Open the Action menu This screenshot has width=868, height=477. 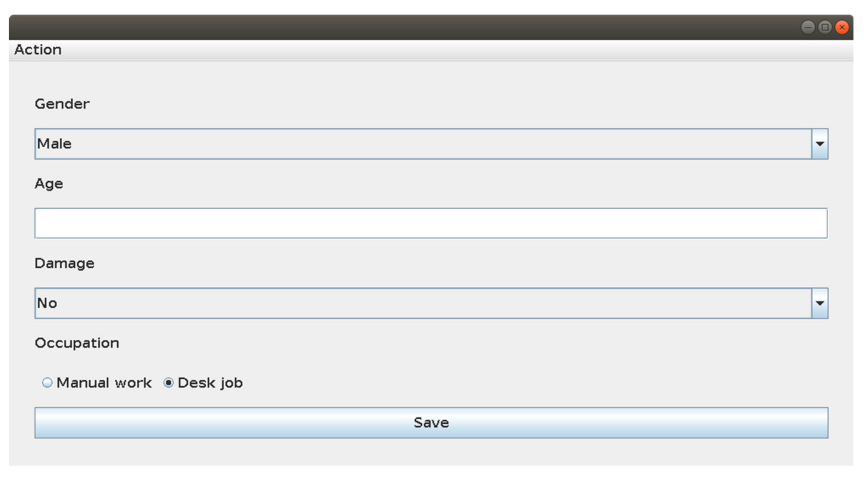click(x=38, y=50)
